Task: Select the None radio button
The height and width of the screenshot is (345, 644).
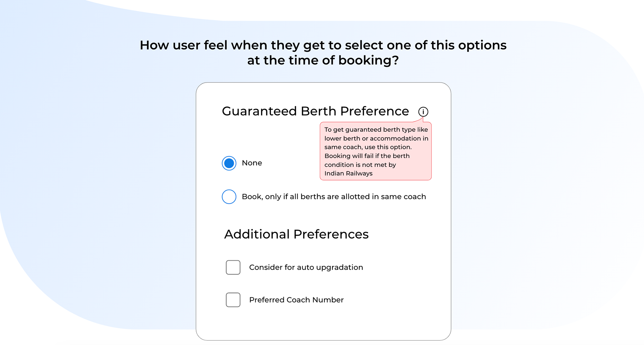Action: [229, 163]
